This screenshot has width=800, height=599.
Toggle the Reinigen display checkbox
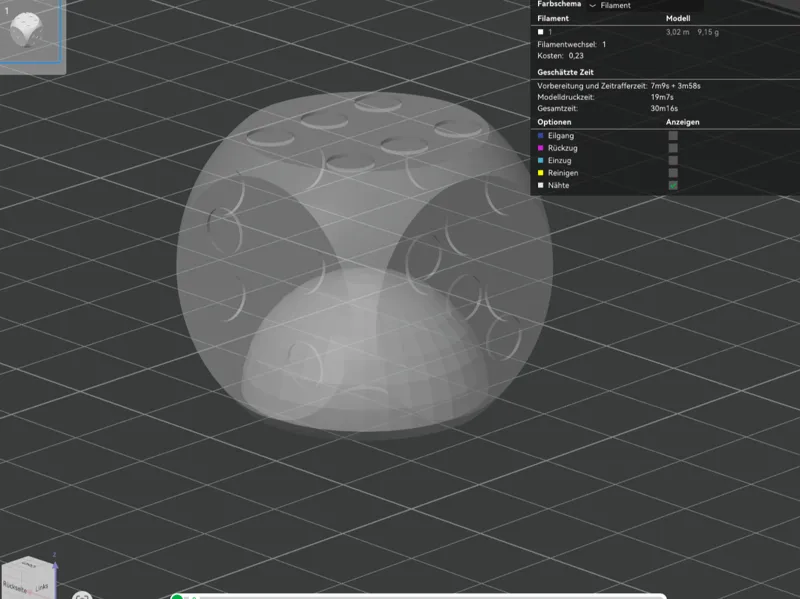[x=673, y=173]
